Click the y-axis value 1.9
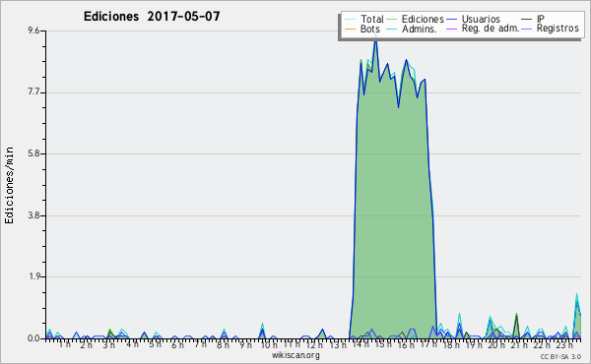Image resolution: width=591 pixels, height=364 pixels. click(x=33, y=277)
